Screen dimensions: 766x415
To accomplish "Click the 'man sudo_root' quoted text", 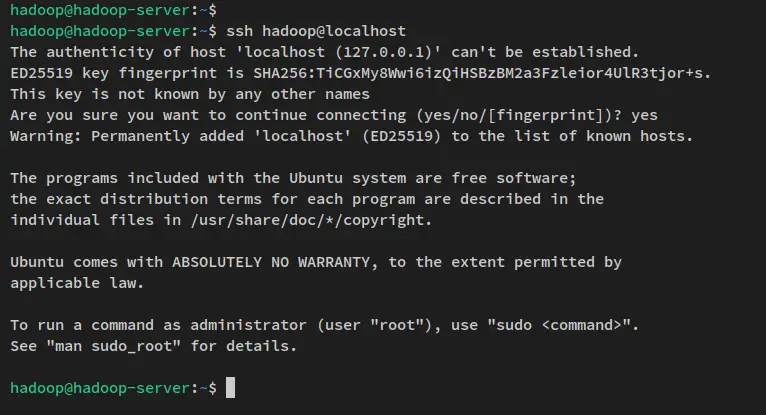I will 114,346.
